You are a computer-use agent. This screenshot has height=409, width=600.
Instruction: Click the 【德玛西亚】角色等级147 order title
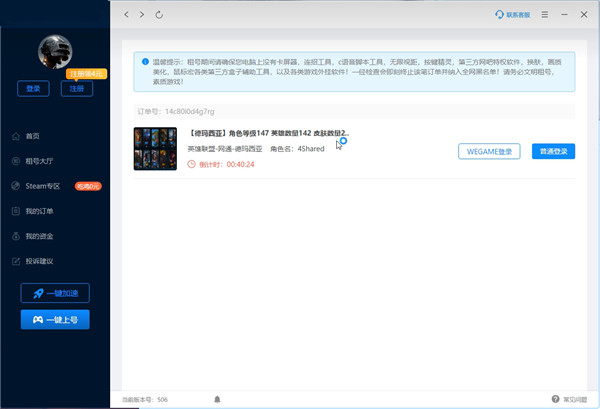[x=268, y=133]
